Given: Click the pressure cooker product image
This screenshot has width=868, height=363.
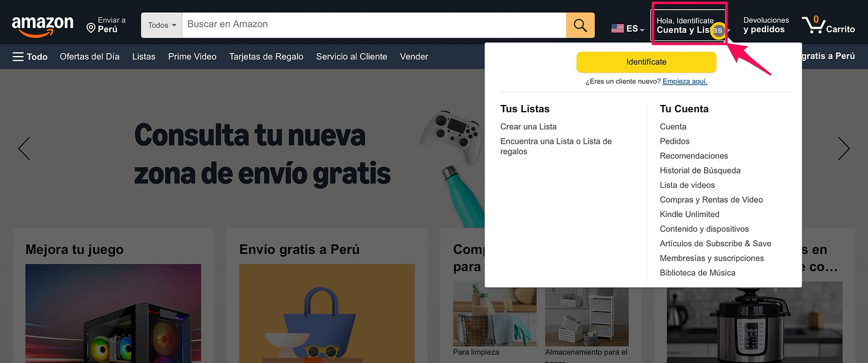Looking at the screenshot, I should pos(754,322).
